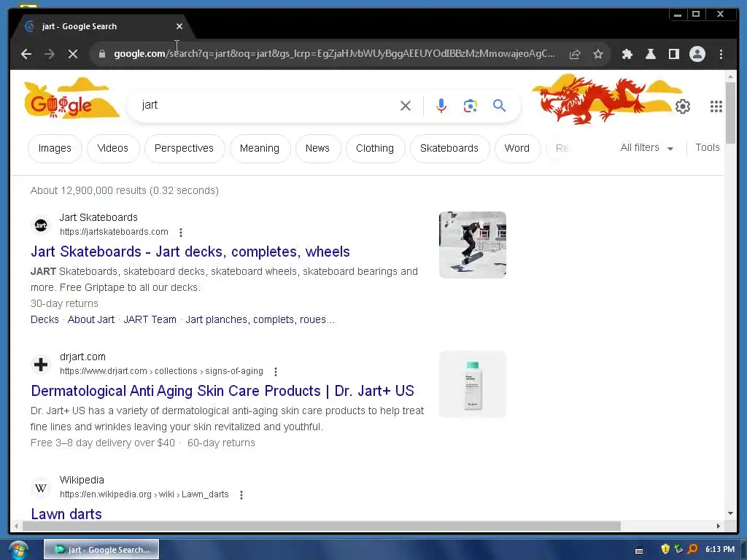Select the Chrome taskbar button
Image resolution: width=747 pixels, height=560 pixels.
point(101,550)
